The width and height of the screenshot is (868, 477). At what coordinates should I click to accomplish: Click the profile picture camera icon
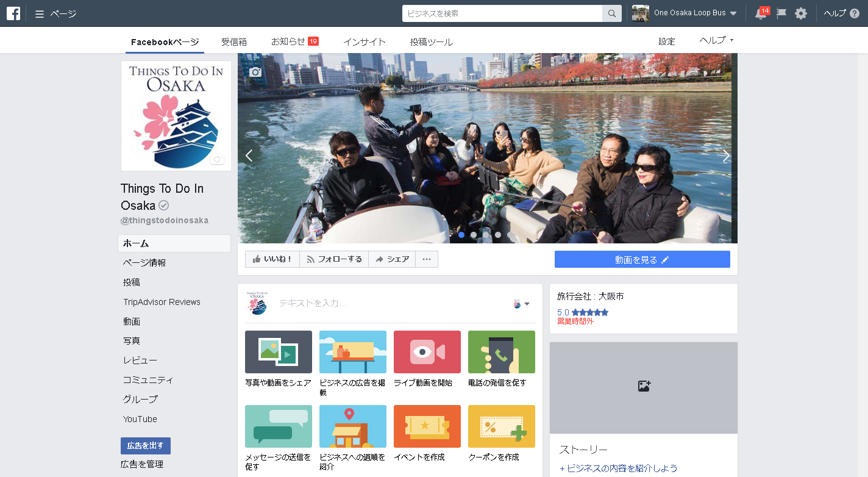tap(217, 160)
